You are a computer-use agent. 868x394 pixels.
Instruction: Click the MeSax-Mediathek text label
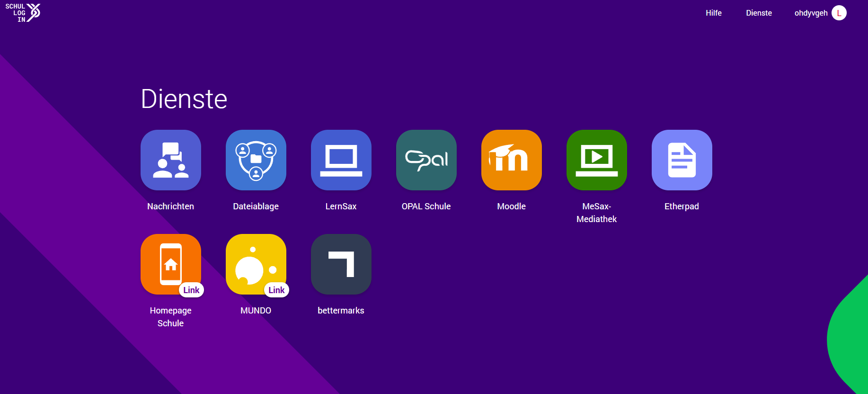coord(597,213)
